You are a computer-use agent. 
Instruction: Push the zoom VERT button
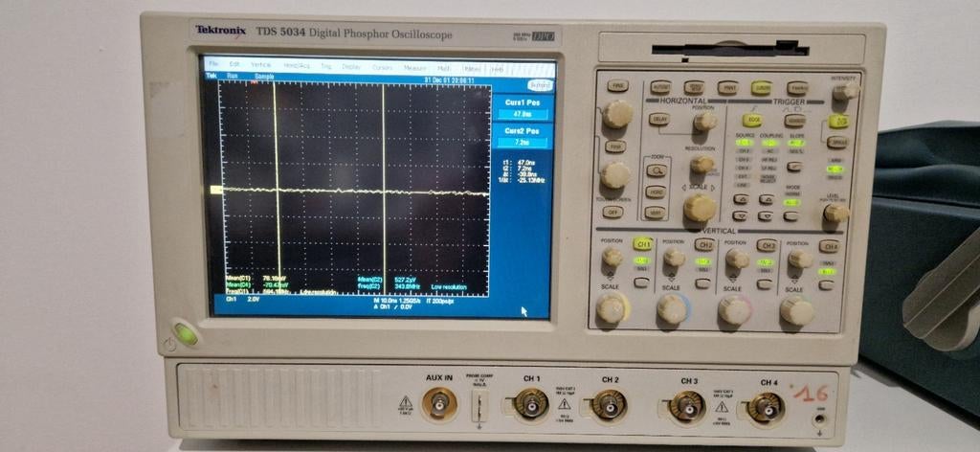point(655,213)
